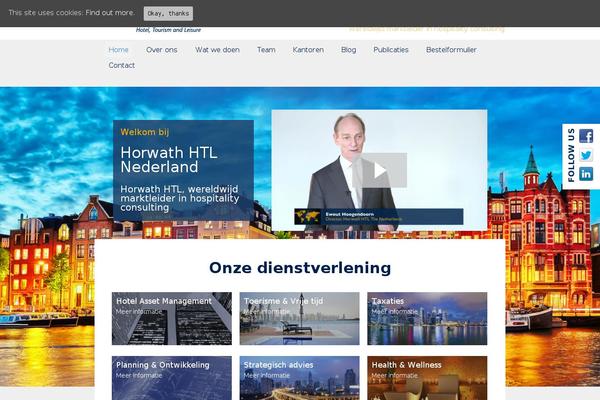Open the Strategisch advies tile

[x=300, y=378]
